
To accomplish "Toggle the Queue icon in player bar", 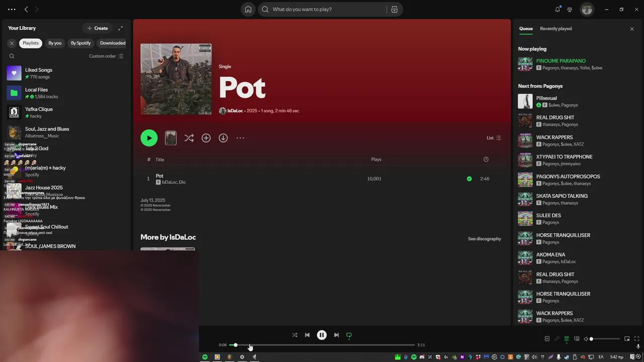I will coord(567,339).
